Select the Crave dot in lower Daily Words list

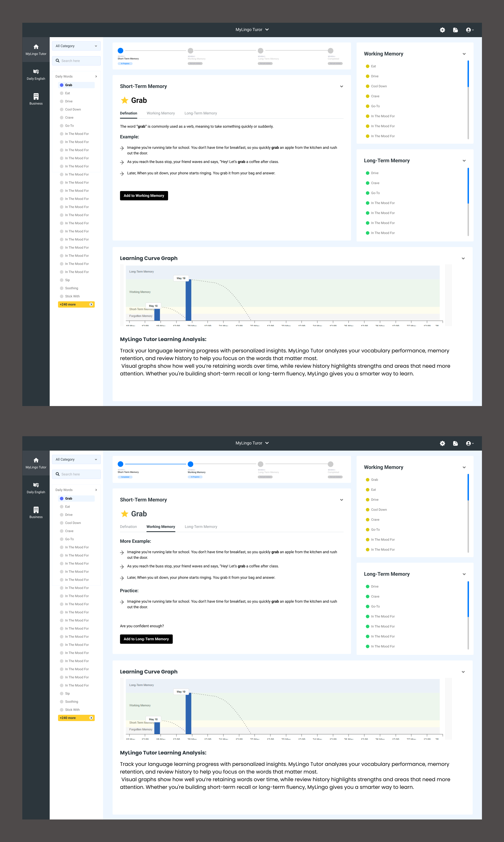pyautogui.click(x=62, y=531)
